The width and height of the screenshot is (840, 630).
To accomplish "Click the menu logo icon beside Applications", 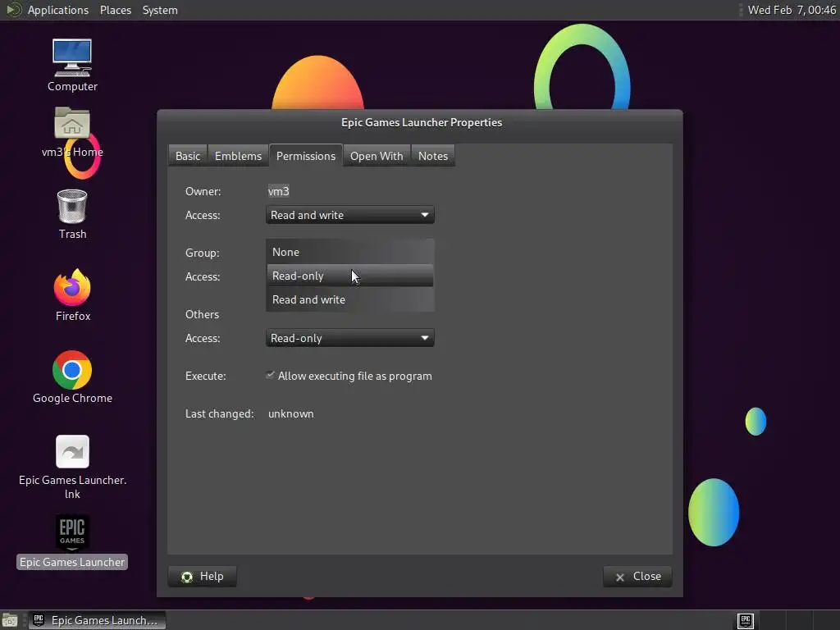I will coord(13,10).
